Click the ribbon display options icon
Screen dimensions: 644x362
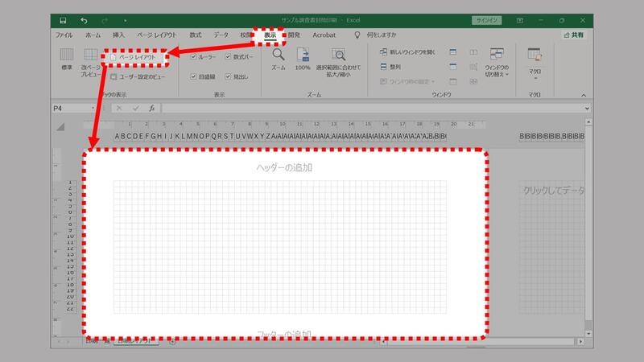pos(520,21)
